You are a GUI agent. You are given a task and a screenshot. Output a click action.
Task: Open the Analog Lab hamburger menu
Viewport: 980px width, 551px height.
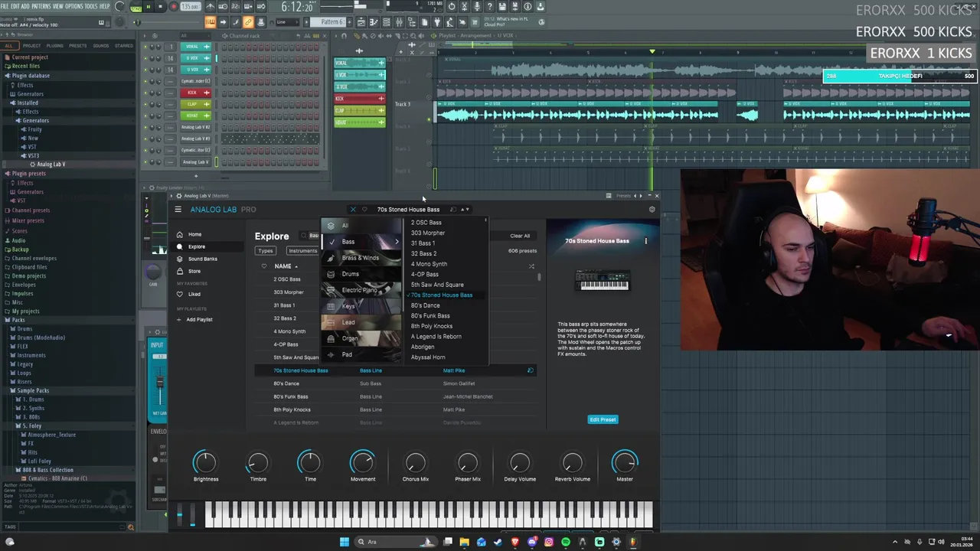[178, 210]
